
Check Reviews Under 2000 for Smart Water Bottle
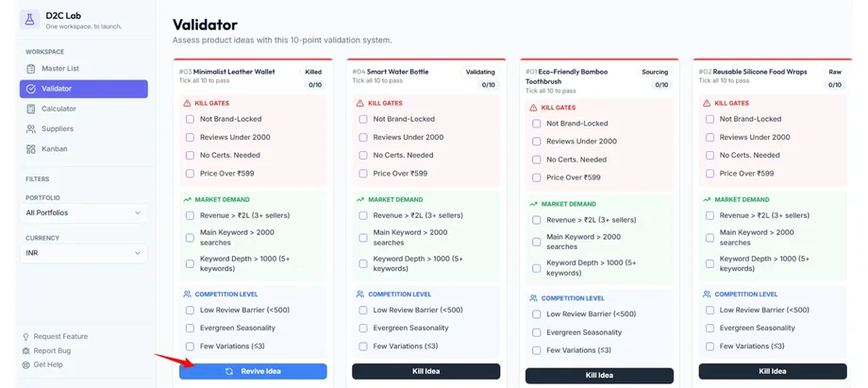363,137
